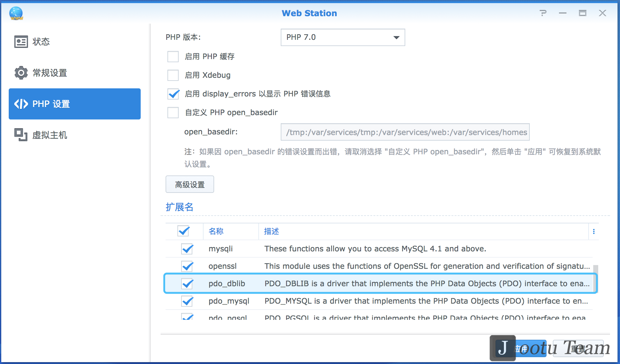Screen dimensions: 620x364
Task: Switch to the 虚拟主机 menu item
Action: click(50, 135)
